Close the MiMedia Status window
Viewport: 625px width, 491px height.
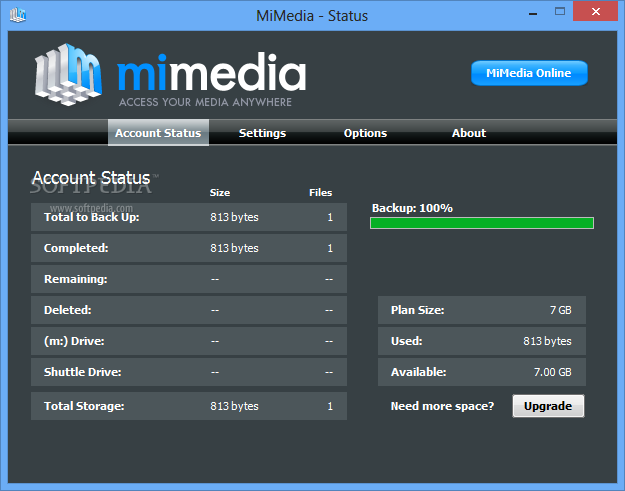tap(596, 11)
